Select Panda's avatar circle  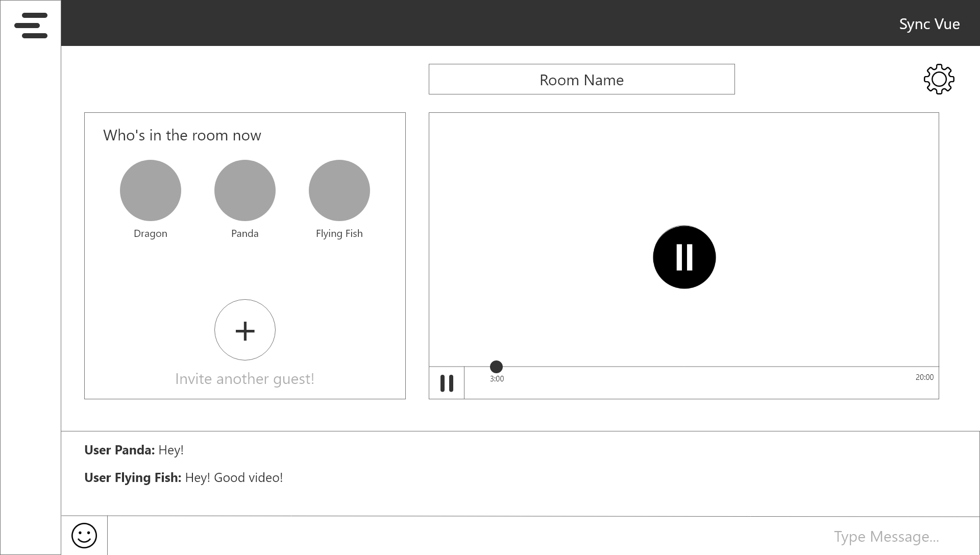click(245, 190)
